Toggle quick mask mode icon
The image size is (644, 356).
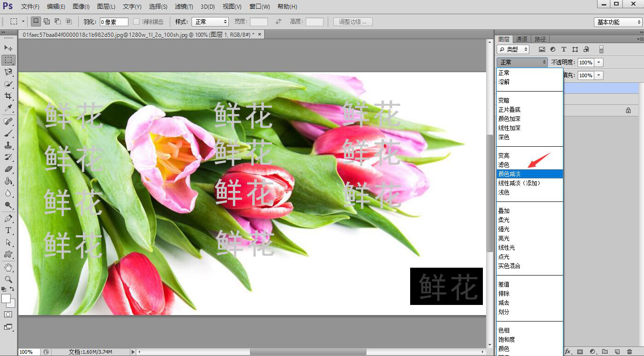(x=8, y=315)
